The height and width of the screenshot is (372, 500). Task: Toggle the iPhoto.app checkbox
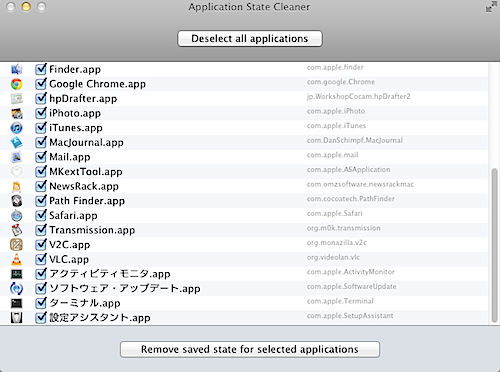[x=41, y=113]
